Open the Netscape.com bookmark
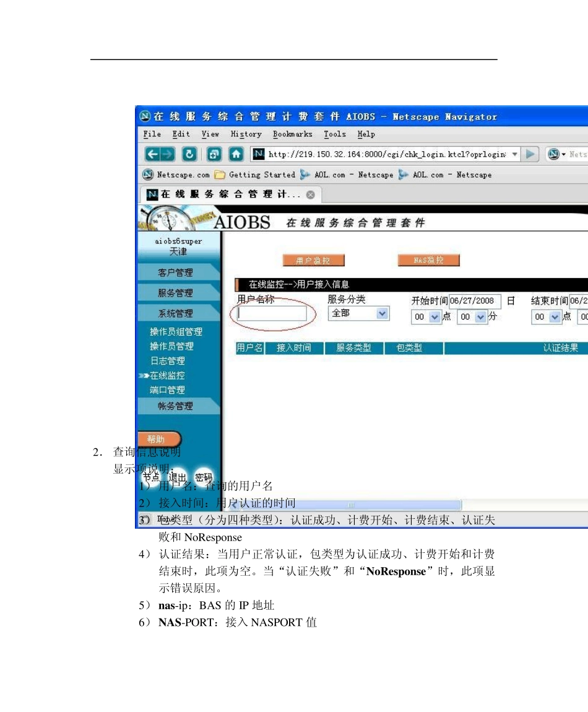 tap(176, 175)
